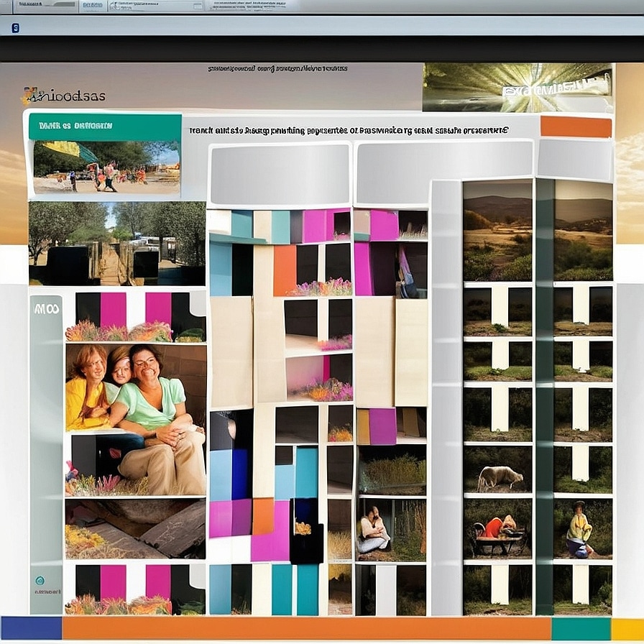Viewport: 644px width, 644px height.
Task: Click the teal circular icon in left sidebar
Action: 40,580
